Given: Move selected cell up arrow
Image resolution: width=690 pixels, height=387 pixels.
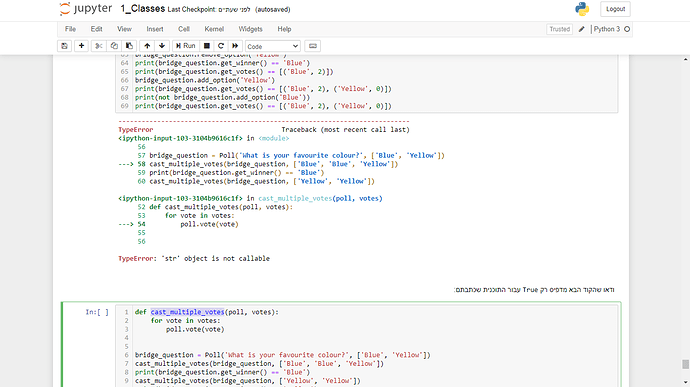Looking at the screenshot, I should click(x=147, y=46).
